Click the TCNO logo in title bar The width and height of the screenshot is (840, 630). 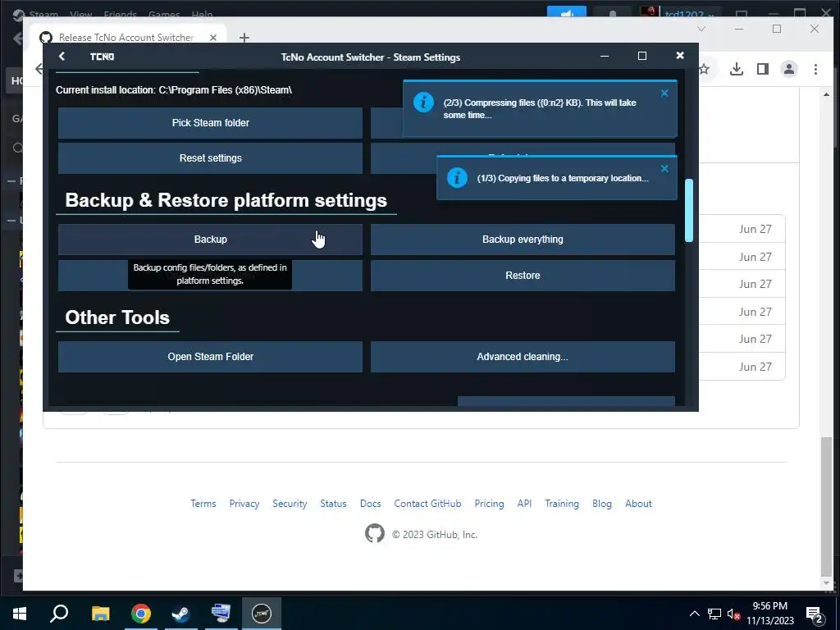(x=102, y=57)
